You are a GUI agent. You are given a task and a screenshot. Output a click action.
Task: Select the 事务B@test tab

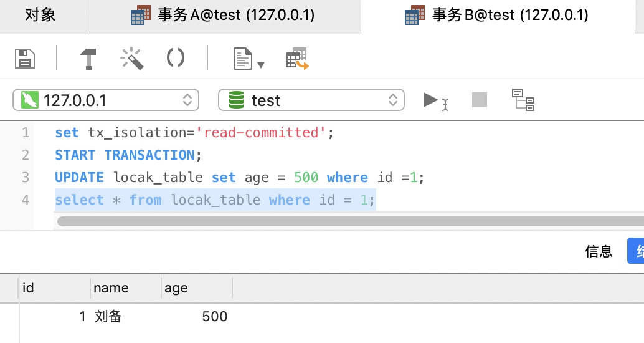point(498,16)
